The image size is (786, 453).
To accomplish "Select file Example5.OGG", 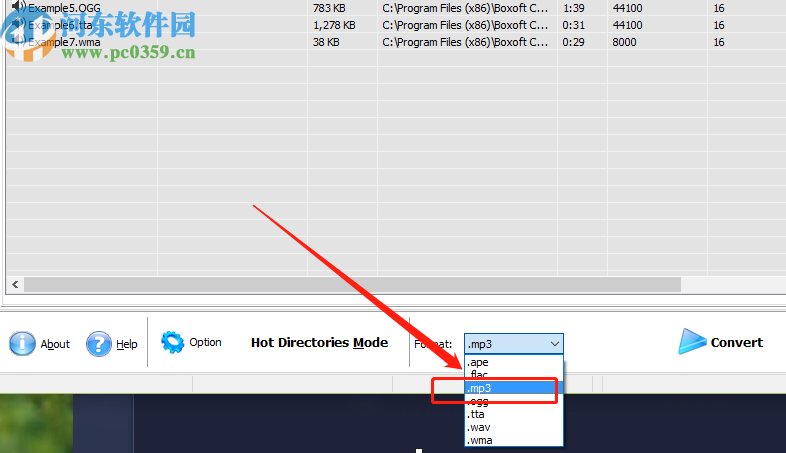I will [x=64, y=8].
